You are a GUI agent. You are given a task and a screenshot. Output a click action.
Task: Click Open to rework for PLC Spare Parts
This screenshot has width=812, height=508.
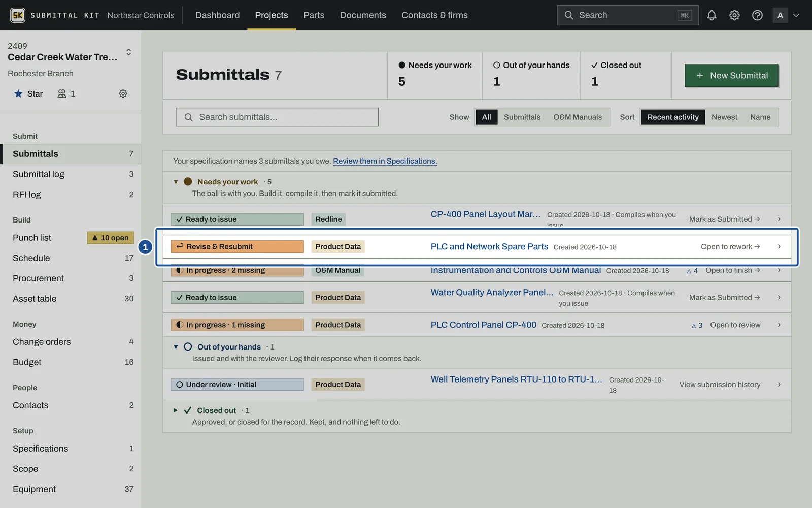pyautogui.click(x=730, y=247)
